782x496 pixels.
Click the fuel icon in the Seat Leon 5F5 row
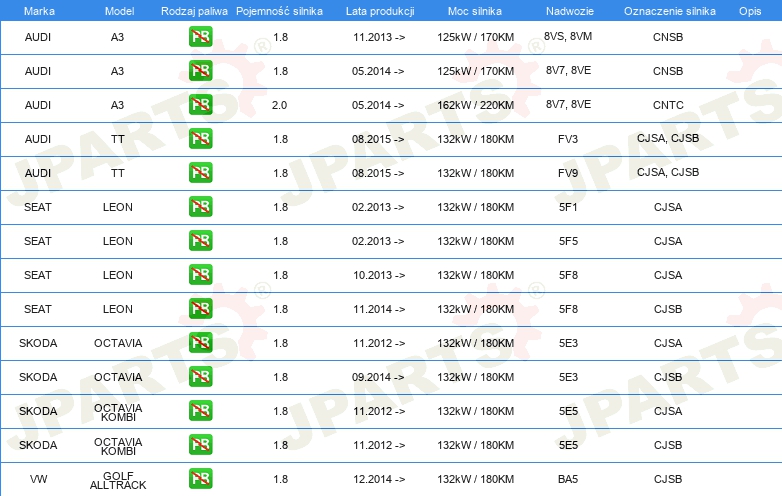(x=200, y=241)
